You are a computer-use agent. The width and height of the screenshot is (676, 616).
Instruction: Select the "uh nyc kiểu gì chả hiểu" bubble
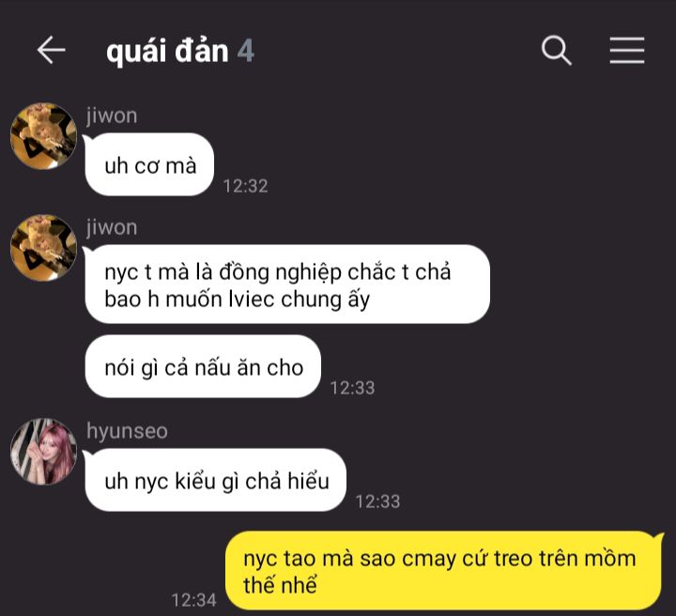point(216,480)
